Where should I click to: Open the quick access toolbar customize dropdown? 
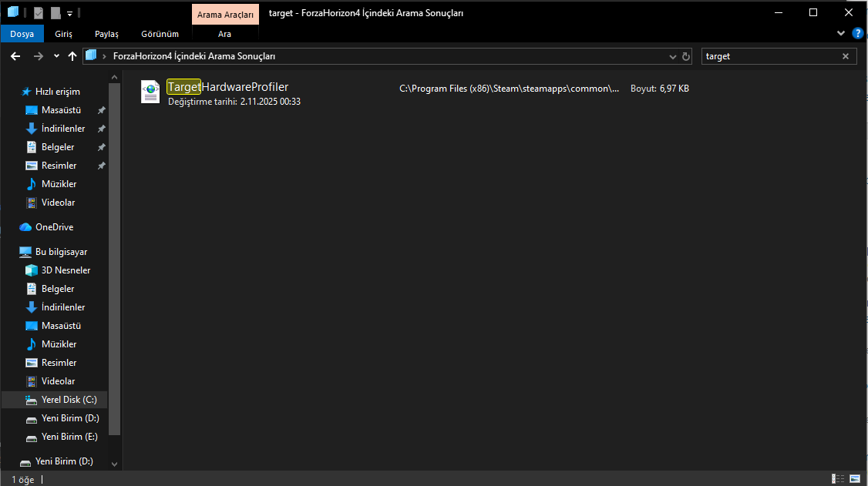(x=69, y=13)
